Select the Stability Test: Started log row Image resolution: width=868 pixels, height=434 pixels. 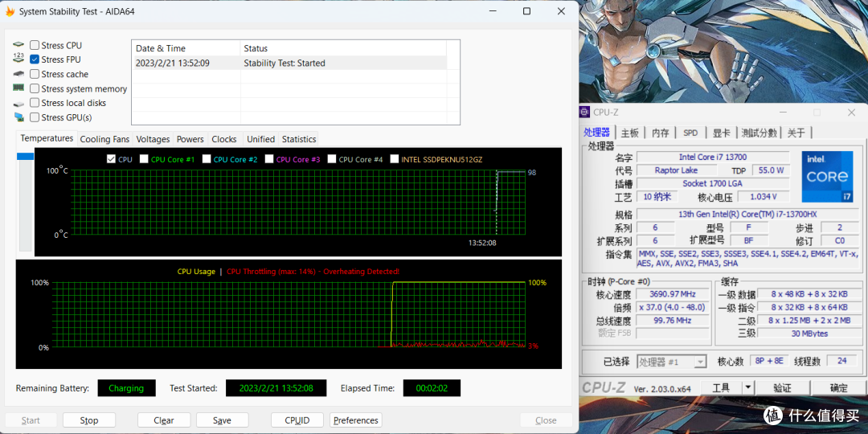click(289, 63)
